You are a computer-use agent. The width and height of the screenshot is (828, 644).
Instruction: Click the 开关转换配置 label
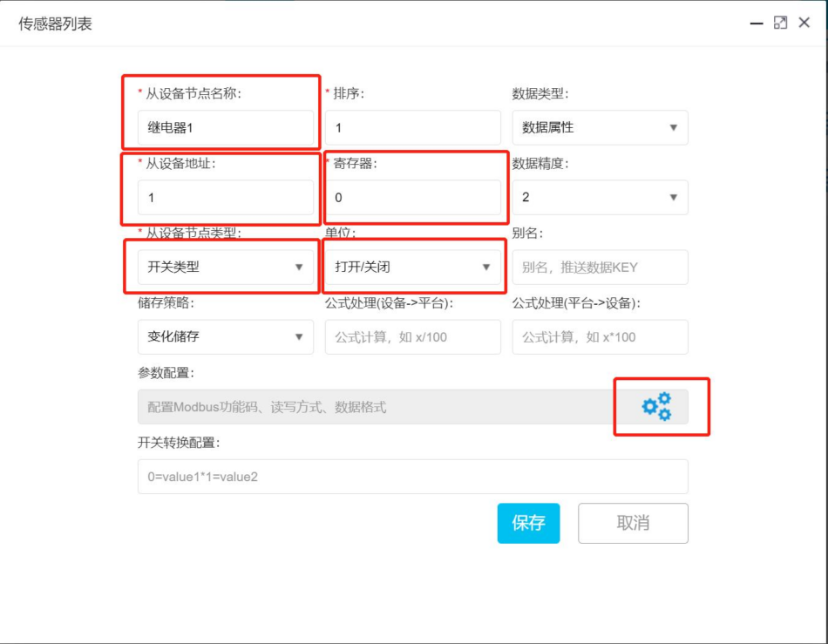point(179,443)
